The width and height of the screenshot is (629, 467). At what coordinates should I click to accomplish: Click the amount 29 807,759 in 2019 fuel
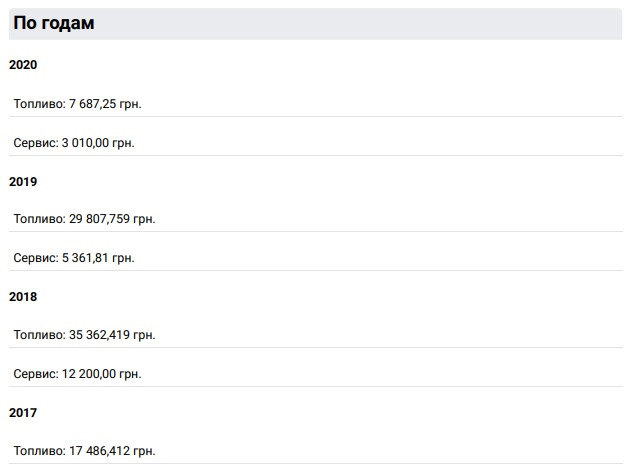pos(99,219)
